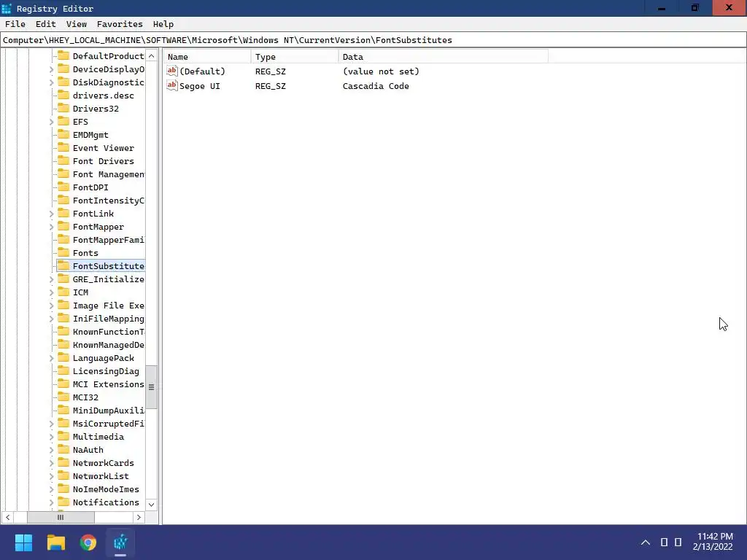Viewport: 747px width, 560px height.
Task: Click the registry path address bar
Action: [x=373, y=40]
